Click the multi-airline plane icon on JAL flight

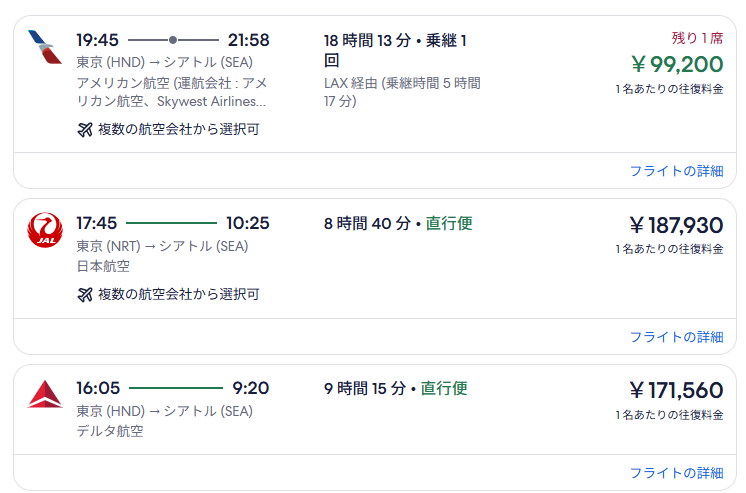pos(85,295)
